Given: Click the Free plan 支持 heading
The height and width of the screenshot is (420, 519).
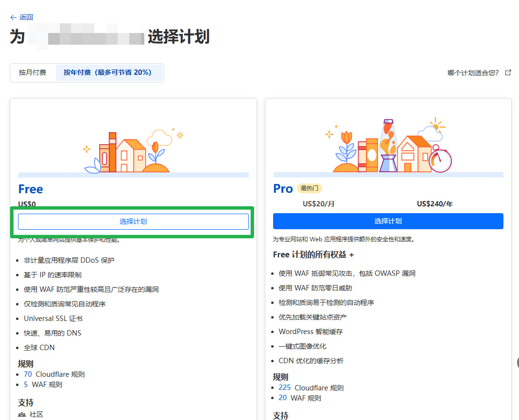Looking at the screenshot, I should [x=26, y=403].
